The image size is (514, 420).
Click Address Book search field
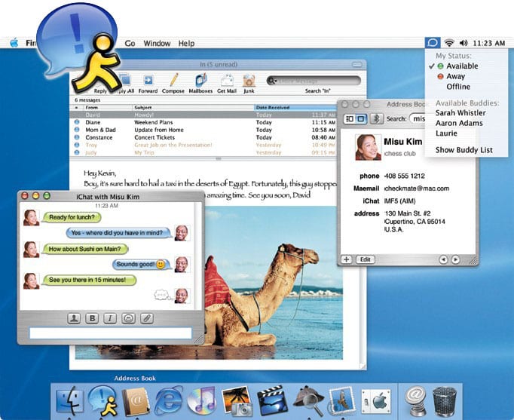pos(417,118)
